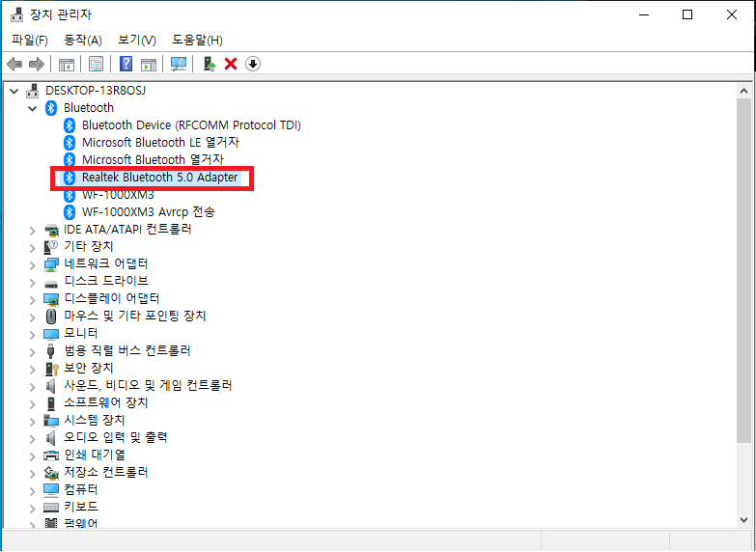Viewport: 756px width, 552px height.
Task: Click the DESKTOP-13R8OSJ computer icon
Action: pos(32,91)
